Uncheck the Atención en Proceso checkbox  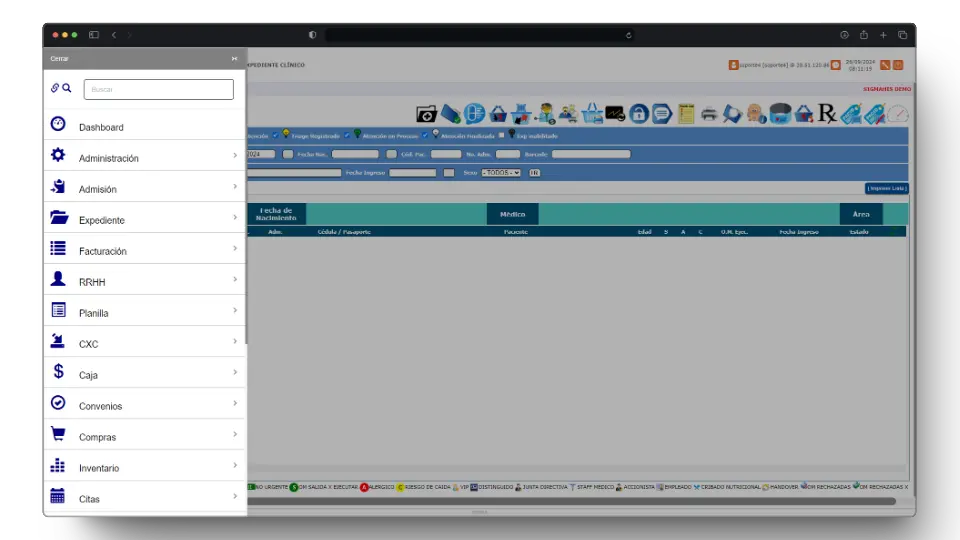pos(348,135)
